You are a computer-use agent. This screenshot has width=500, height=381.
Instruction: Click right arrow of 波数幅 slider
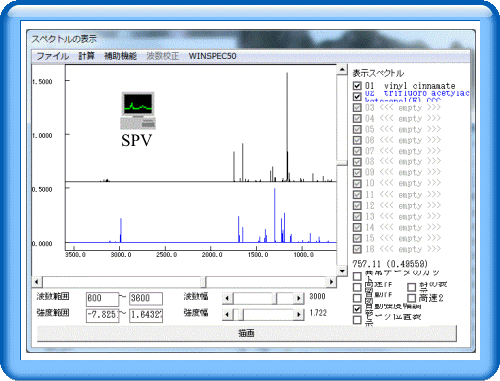click(299, 298)
